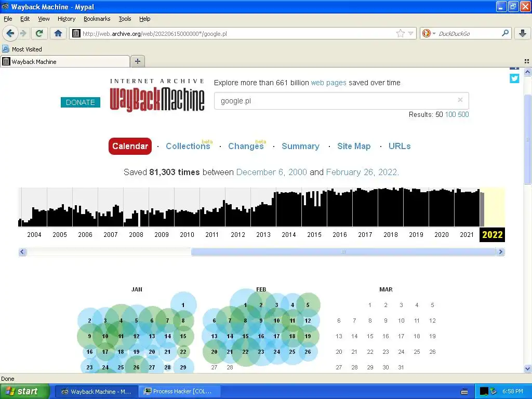This screenshot has height=399, width=532.
Task: Open the Edit menu
Action: 25,19
